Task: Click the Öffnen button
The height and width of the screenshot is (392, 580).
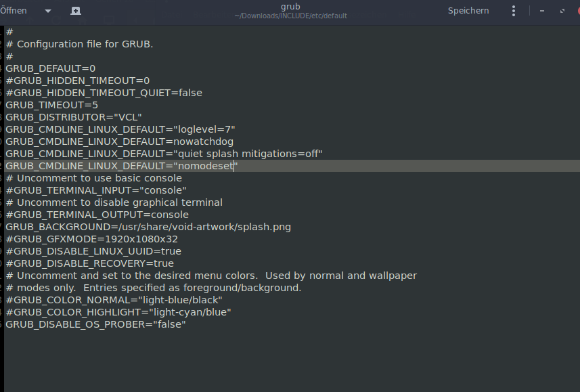Action: pos(14,11)
